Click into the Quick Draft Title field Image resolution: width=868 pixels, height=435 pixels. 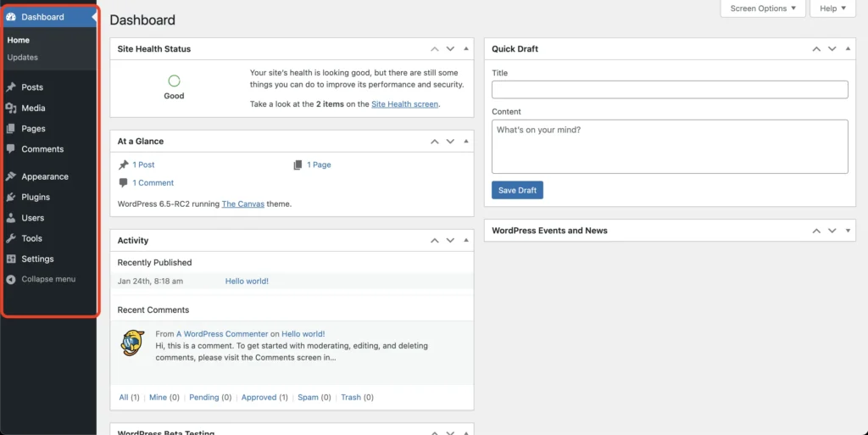(670, 90)
